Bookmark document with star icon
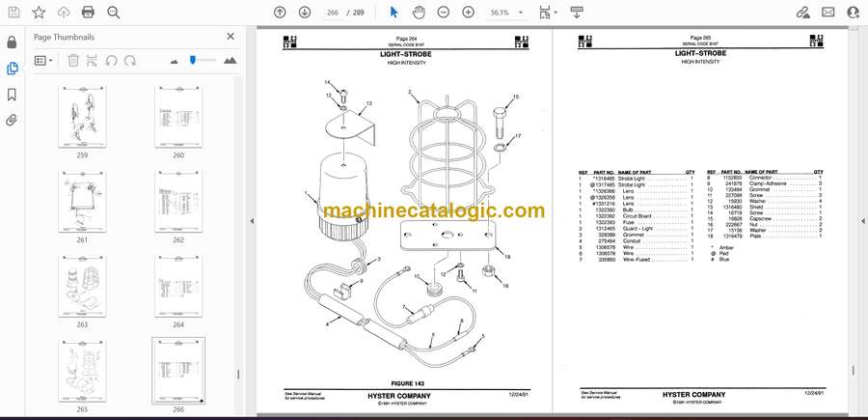 tap(39, 13)
